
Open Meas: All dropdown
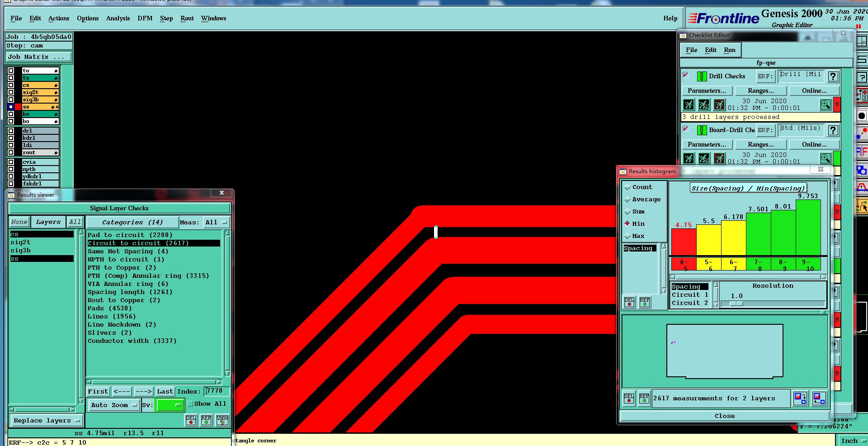(217, 222)
